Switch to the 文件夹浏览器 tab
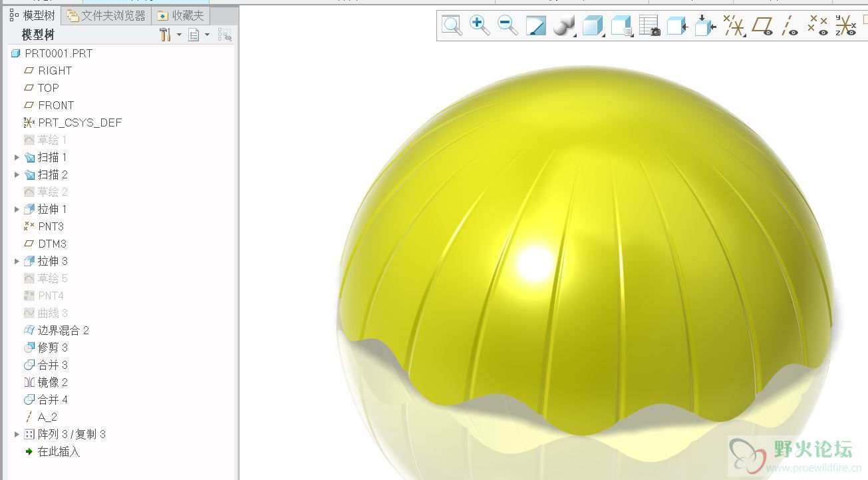The image size is (868, 480). [106, 15]
